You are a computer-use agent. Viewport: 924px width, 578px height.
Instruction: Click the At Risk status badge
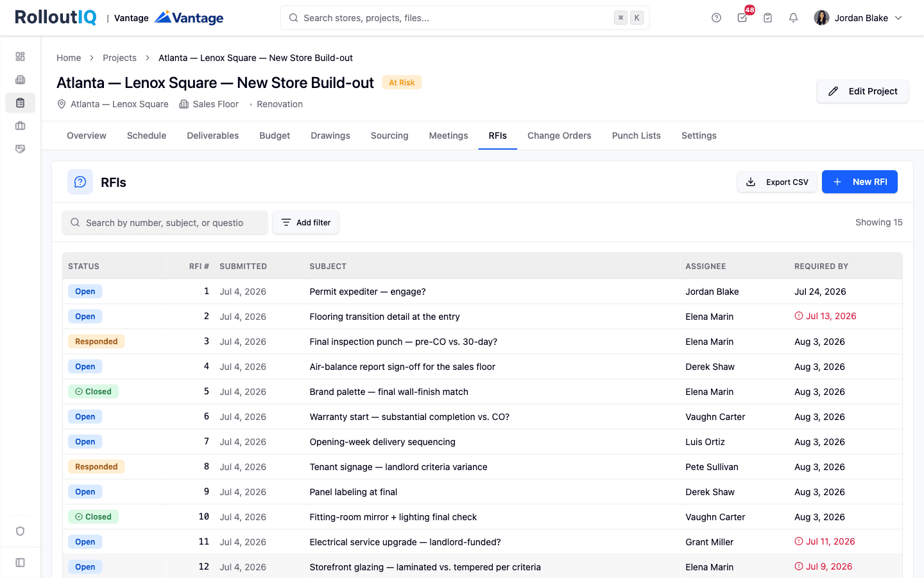tap(402, 82)
